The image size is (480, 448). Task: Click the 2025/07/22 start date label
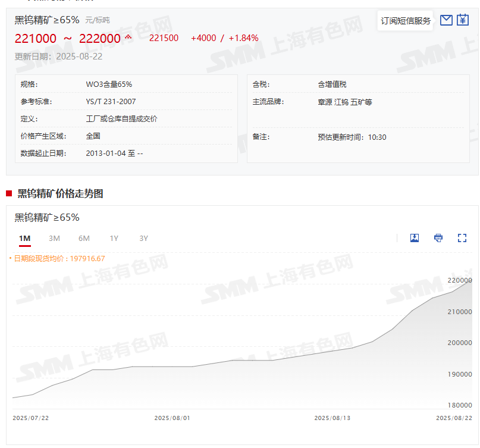point(30,418)
